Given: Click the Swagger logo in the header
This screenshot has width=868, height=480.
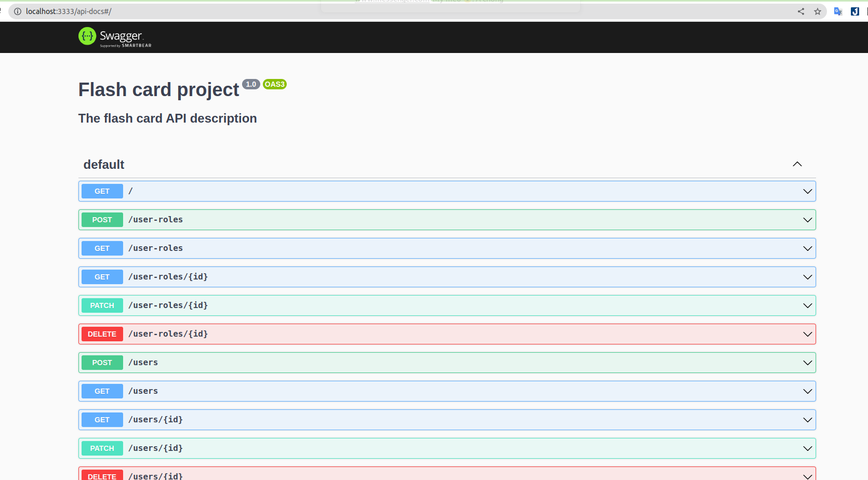Looking at the screenshot, I should [115, 36].
